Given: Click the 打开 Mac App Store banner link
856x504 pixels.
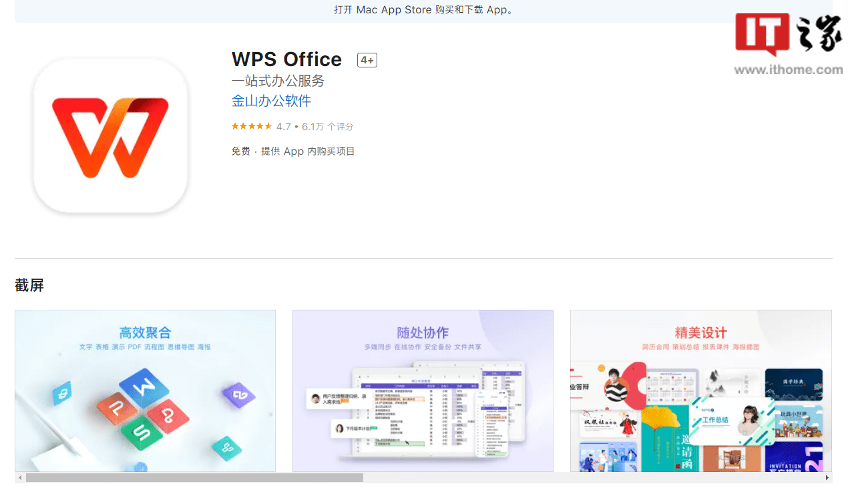Looking at the screenshot, I should tap(425, 10).
